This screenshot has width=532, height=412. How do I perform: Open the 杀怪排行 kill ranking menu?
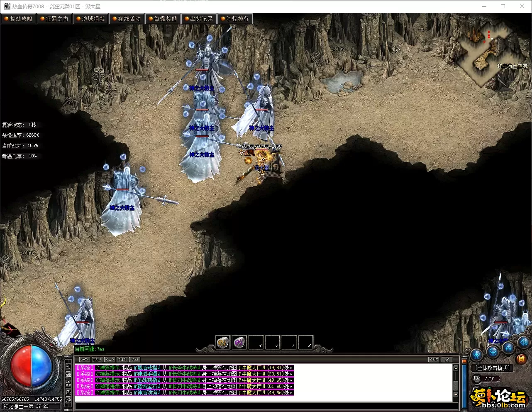[x=235, y=19]
